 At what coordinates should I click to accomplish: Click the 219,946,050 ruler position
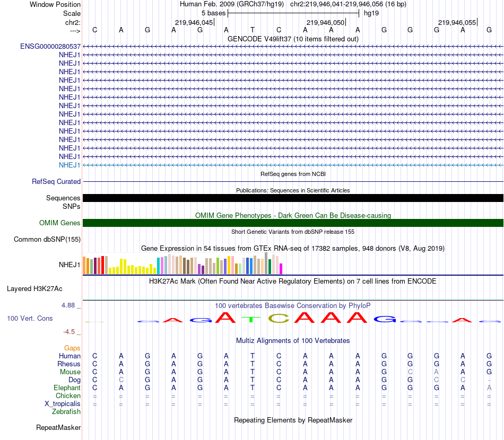[x=326, y=22]
